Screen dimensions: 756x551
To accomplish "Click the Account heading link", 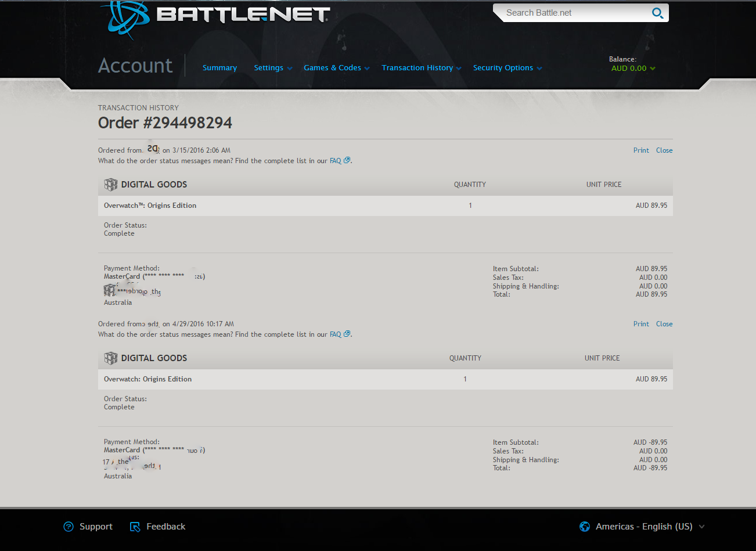I will 135,66.
